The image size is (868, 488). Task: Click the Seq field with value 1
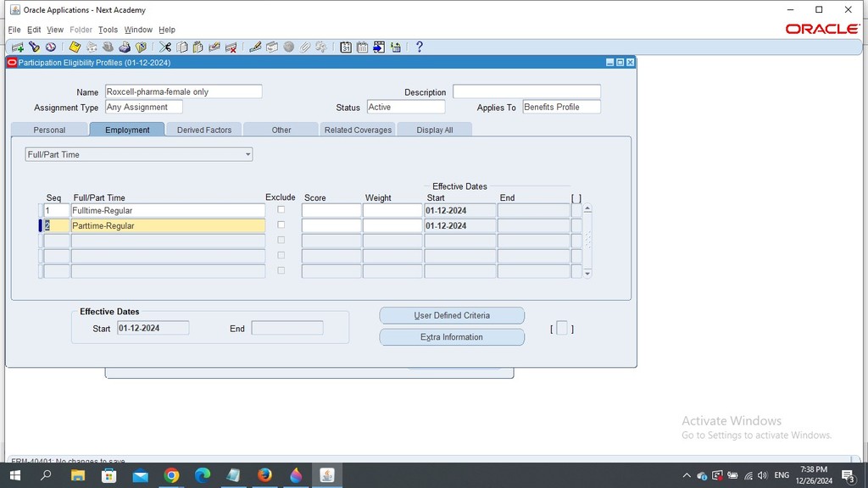(57, 210)
